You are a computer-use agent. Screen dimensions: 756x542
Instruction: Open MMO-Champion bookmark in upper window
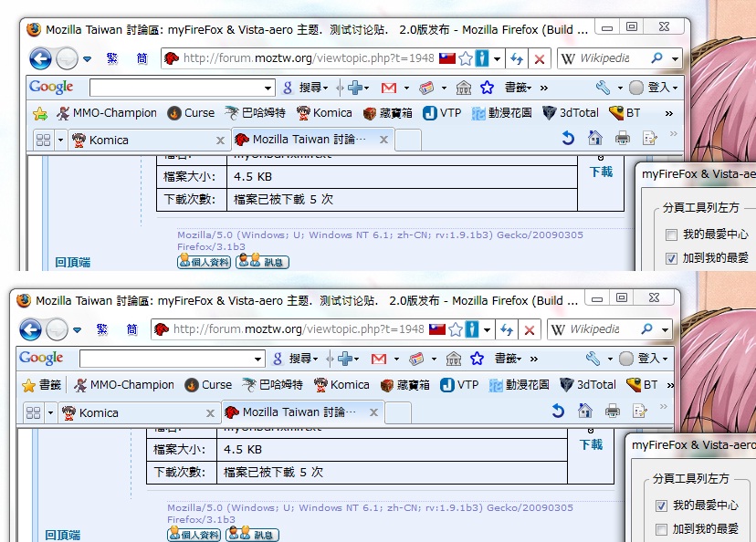coord(107,113)
